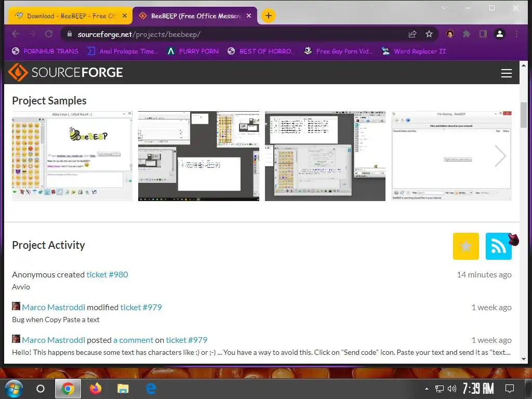Viewport: 532px width, 399px height.
Task: Launch Microsoft Edge from the taskbar
Action: point(151,389)
